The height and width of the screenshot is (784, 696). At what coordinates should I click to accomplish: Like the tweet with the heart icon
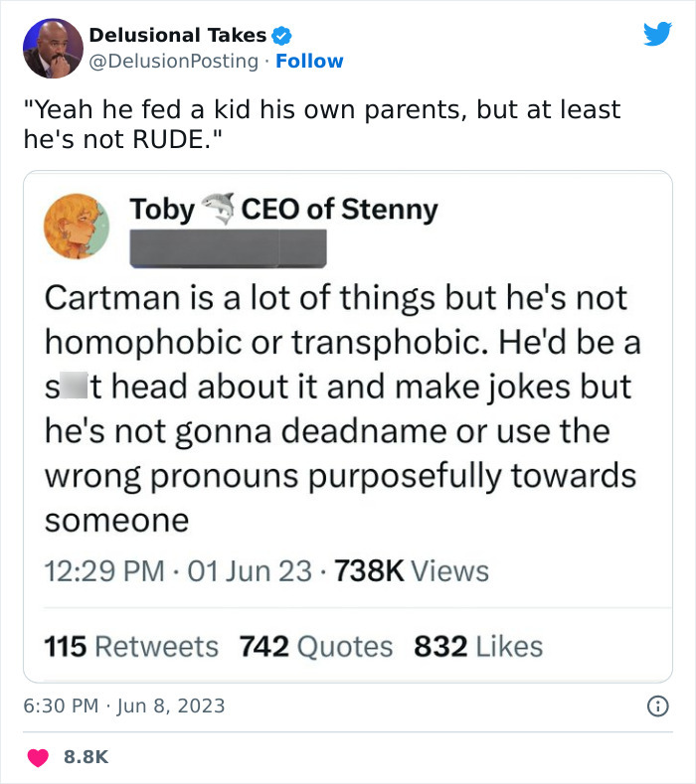(x=40, y=757)
